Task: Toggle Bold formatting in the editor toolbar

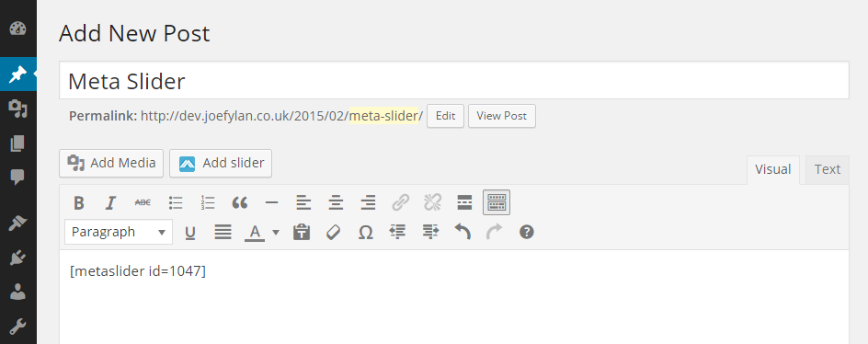Action: click(x=78, y=202)
